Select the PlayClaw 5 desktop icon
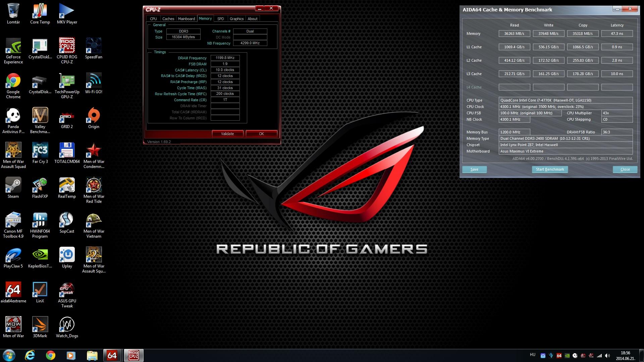The height and width of the screenshot is (362, 644). (13, 258)
